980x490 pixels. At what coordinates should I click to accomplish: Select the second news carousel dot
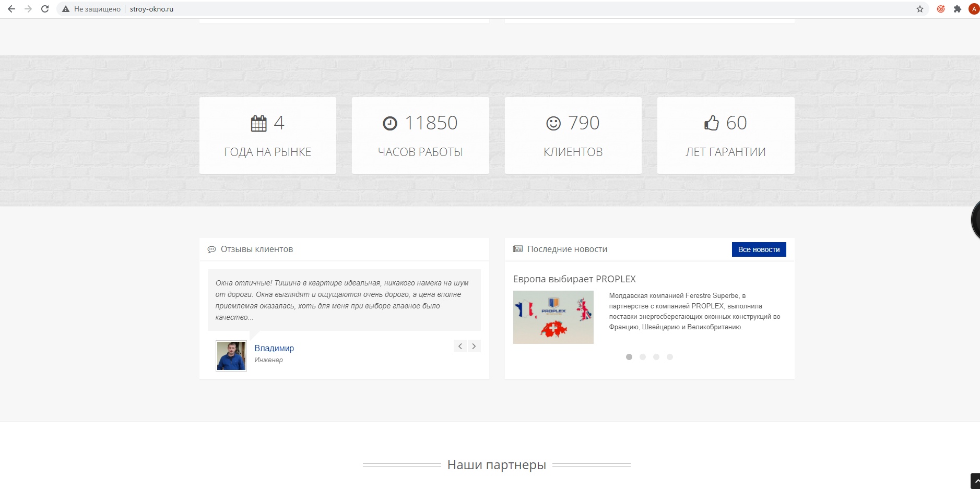(643, 357)
